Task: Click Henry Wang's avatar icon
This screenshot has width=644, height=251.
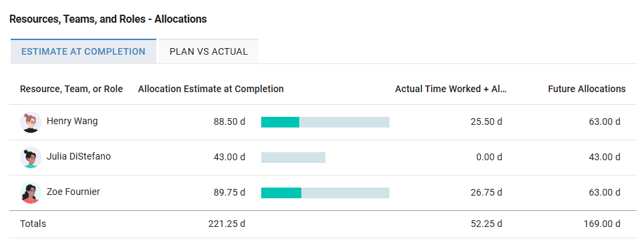Action: [31, 122]
